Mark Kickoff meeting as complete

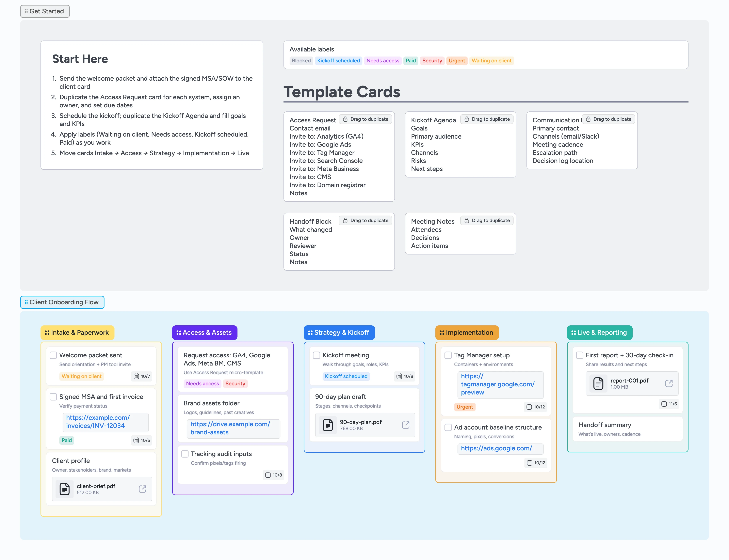click(x=316, y=355)
